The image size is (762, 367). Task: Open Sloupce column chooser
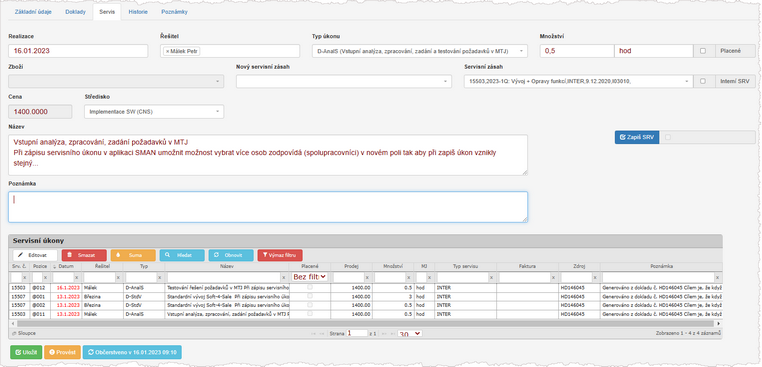(x=23, y=333)
